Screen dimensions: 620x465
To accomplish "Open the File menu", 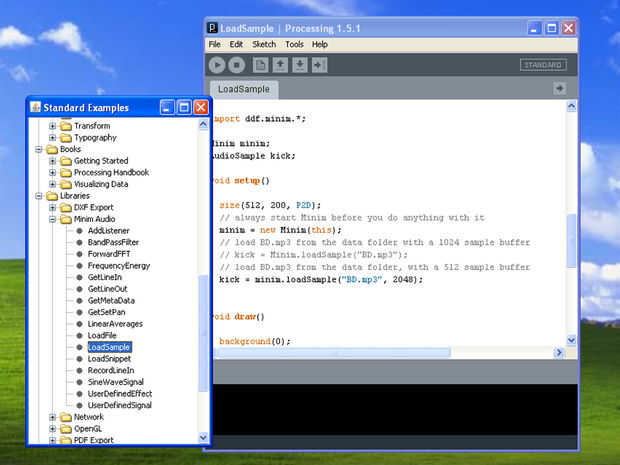I will (x=214, y=45).
